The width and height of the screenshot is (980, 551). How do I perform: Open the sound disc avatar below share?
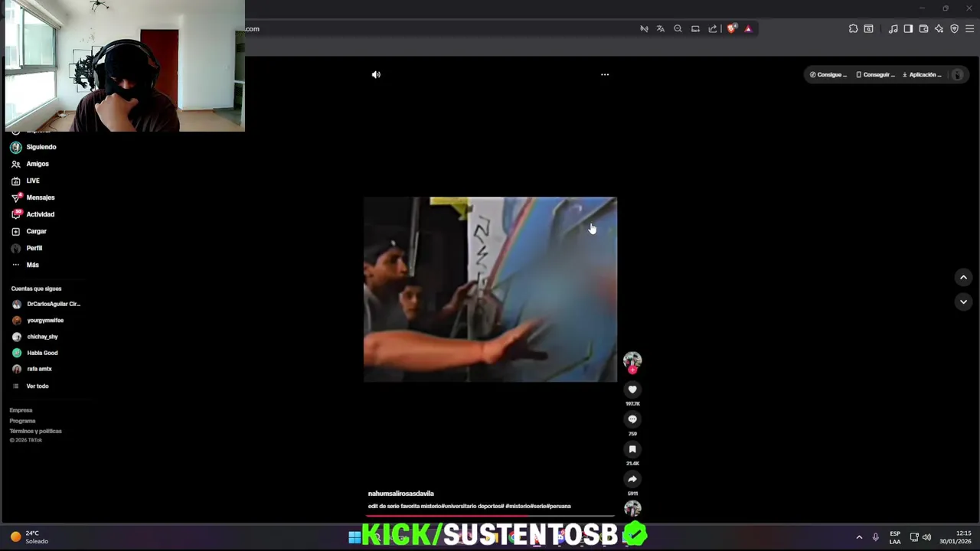pyautogui.click(x=632, y=508)
